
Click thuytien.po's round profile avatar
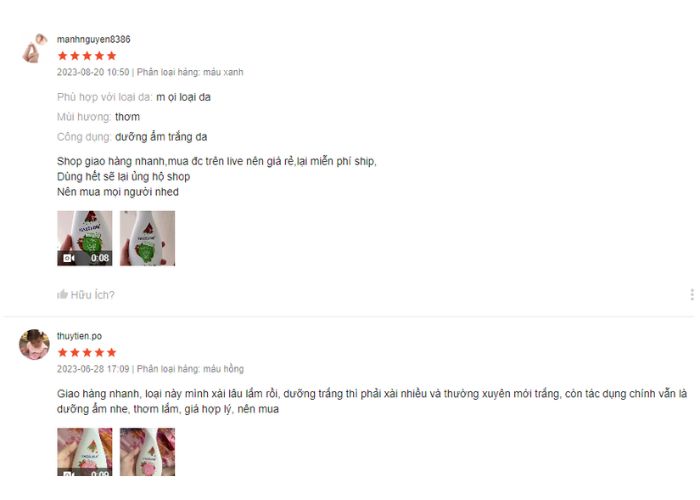[x=34, y=344]
